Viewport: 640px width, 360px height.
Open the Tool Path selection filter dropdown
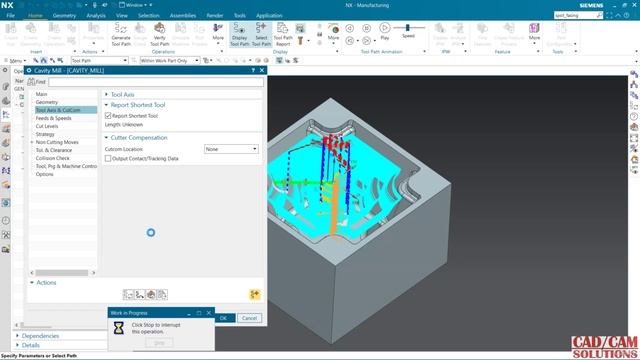100,60
